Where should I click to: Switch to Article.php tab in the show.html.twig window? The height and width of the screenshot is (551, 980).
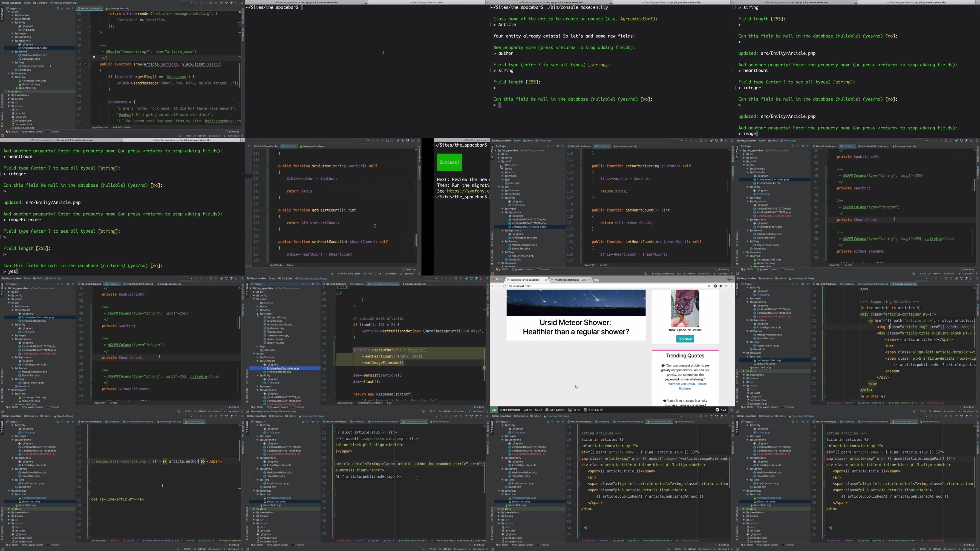113,421
